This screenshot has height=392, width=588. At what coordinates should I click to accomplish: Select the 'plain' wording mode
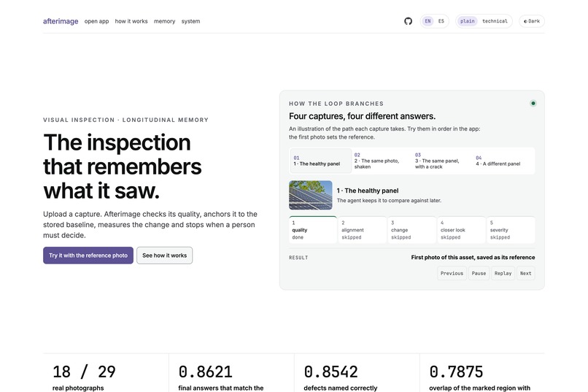point(467,21)
